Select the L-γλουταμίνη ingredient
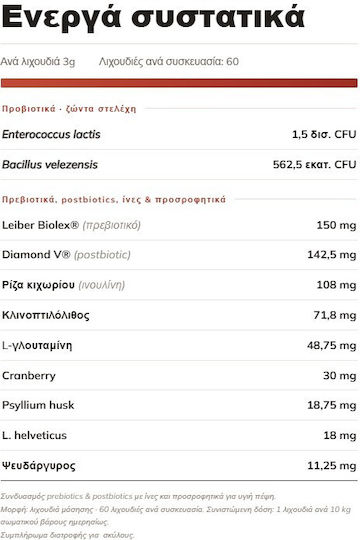The image size is (360, 540). coord(37,345)
